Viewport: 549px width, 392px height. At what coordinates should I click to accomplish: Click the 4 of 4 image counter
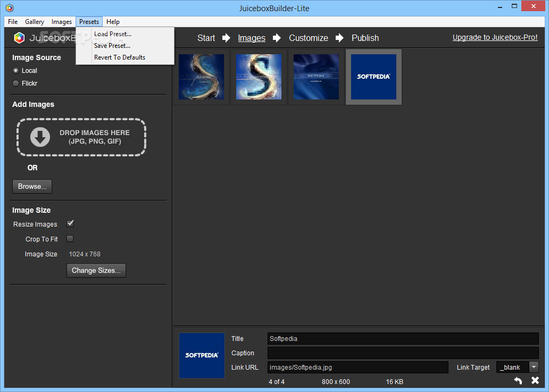277,382
